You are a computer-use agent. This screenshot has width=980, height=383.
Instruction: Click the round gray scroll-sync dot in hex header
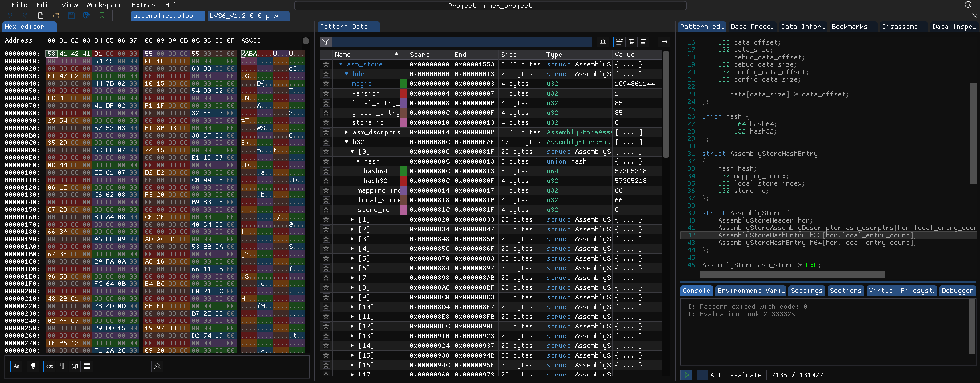(x=305, y=41)
